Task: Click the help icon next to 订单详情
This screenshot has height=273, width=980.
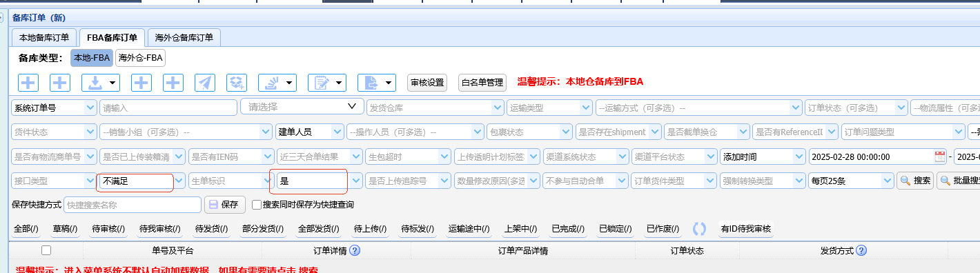Action: [355, 251]
